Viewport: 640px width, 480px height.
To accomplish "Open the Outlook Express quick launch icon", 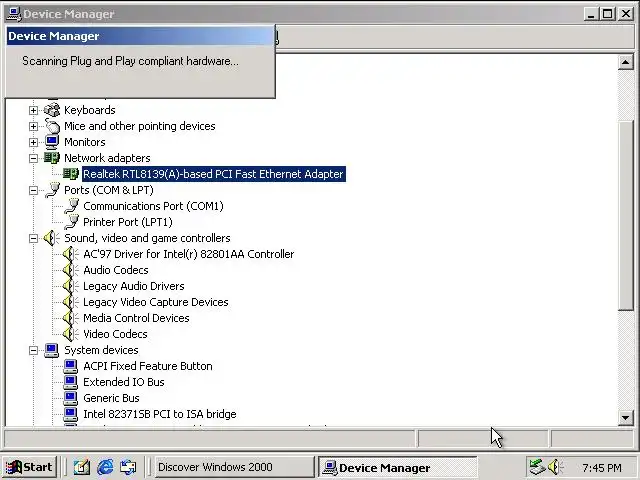I will [x=128, y=467].
